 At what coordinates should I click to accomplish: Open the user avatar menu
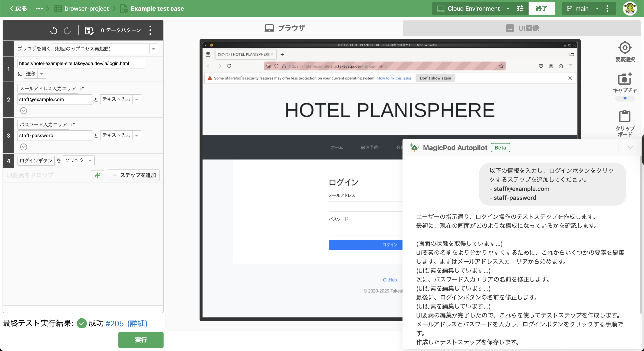click(630, 9)
